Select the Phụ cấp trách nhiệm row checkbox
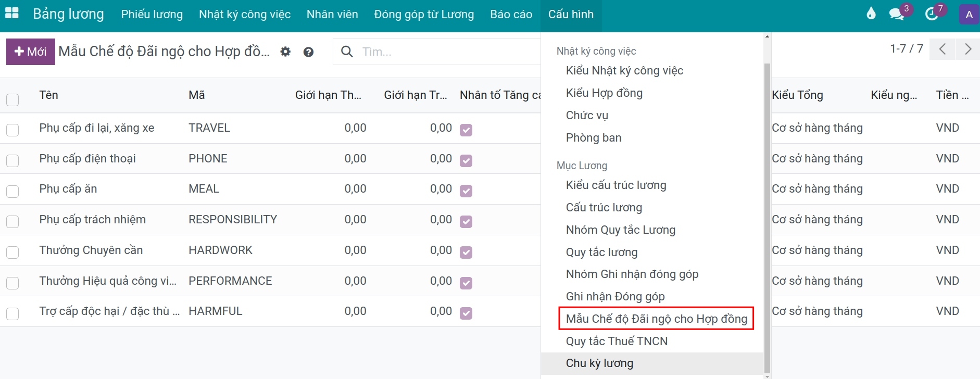Image resolution: width=980 pixels, height=379 pixels. tap(12, 222)
